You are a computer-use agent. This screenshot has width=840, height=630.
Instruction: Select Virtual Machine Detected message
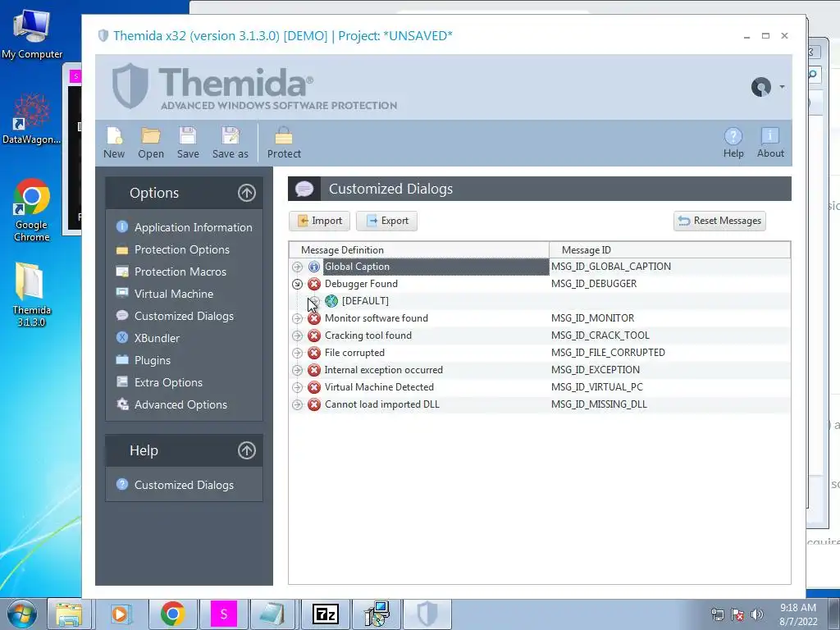379,387
